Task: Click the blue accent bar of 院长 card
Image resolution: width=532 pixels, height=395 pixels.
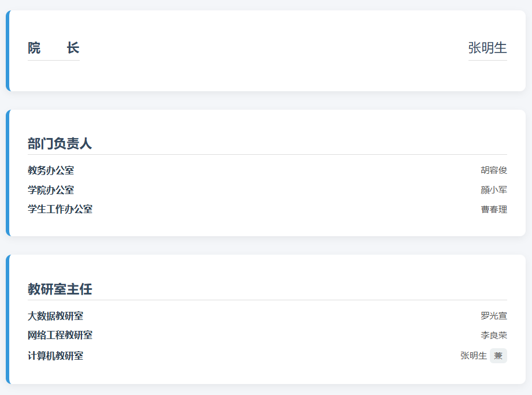Action: click(x=8, y=51)
